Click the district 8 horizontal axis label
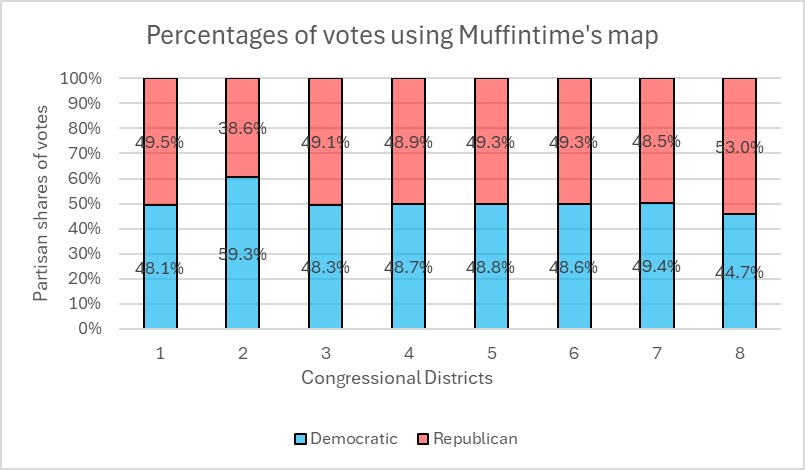This screenshot has height=470, width=805. click(739, 351)
